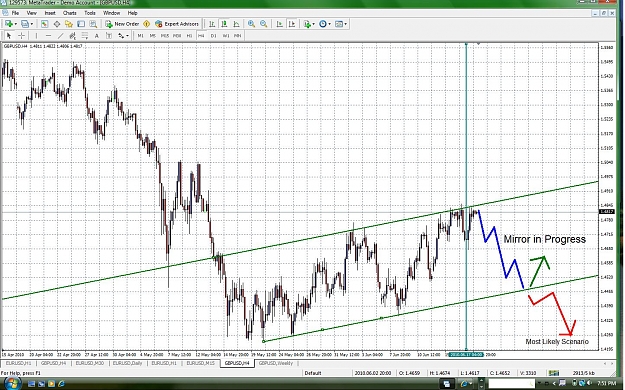Switch chart to Bar Chart icon
Viewport: 625px width, 390px height.
point(212,24)
